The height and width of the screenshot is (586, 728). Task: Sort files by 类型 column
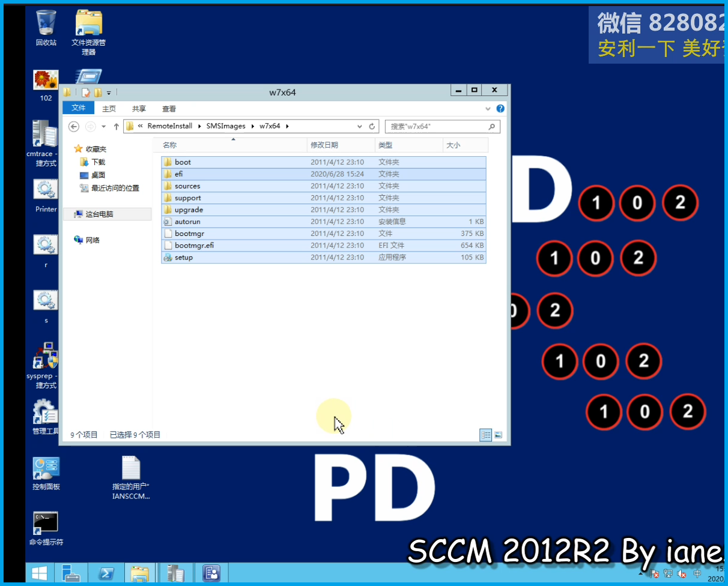[x=409, y=145]
